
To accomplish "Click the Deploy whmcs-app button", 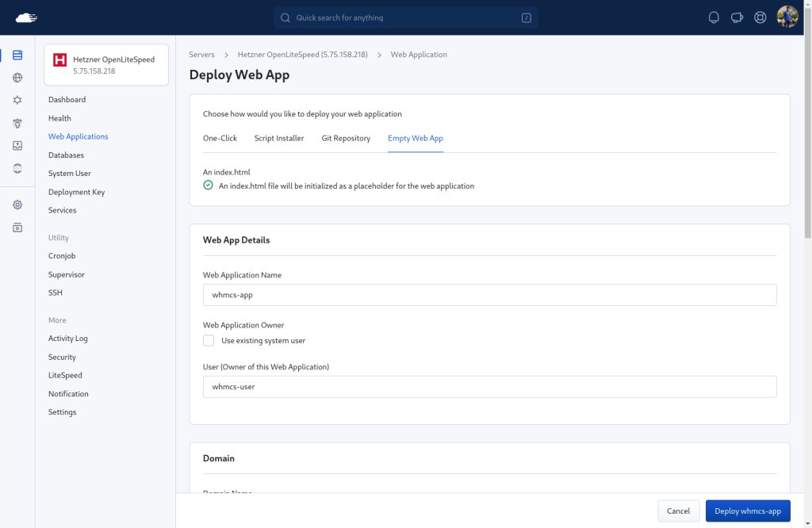I will pos(748,511).
